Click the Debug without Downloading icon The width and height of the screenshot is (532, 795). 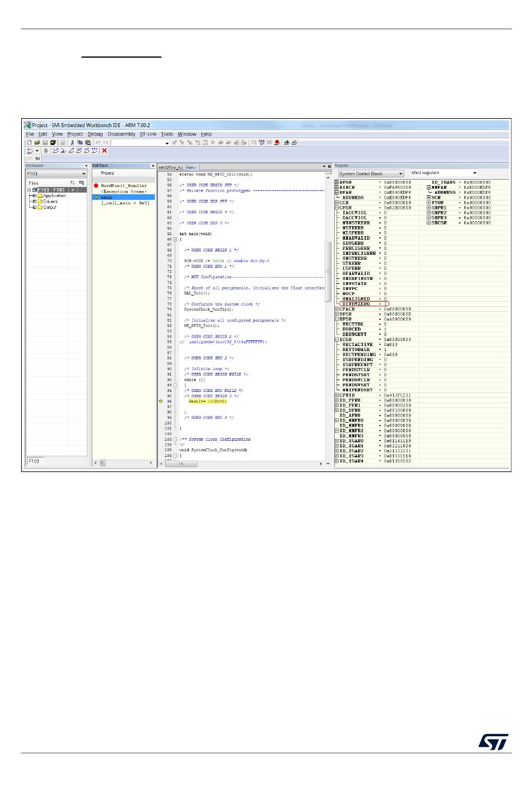pos(295,143)
